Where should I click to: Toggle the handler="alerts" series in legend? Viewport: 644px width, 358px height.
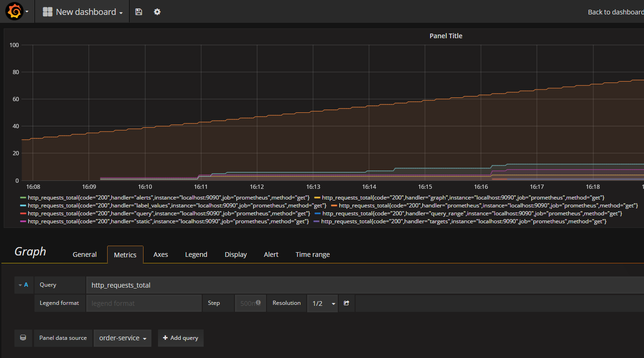click(168, 198)
